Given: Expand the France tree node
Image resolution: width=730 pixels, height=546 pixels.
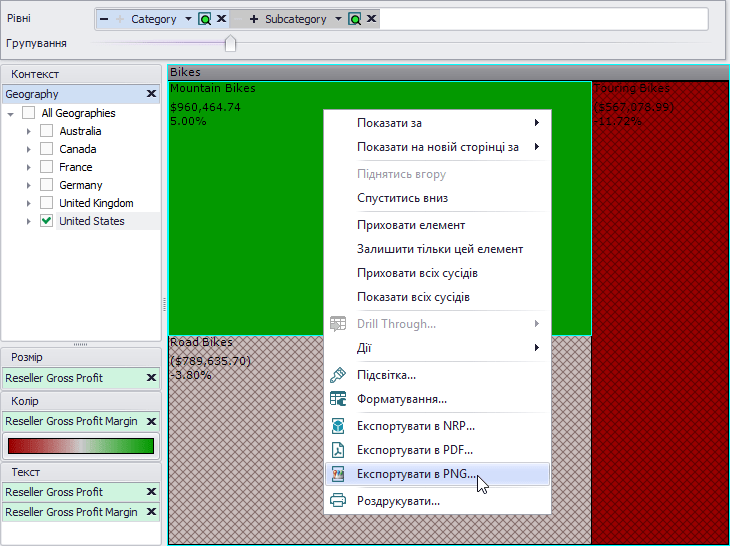Looking at the screenshot, I should (28, 168).
